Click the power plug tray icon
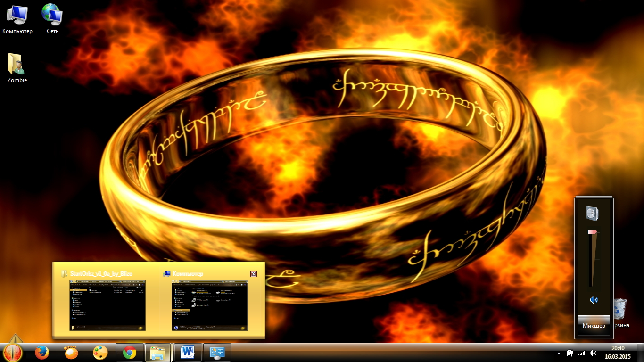644x362 pixels. tap(570, 353)
